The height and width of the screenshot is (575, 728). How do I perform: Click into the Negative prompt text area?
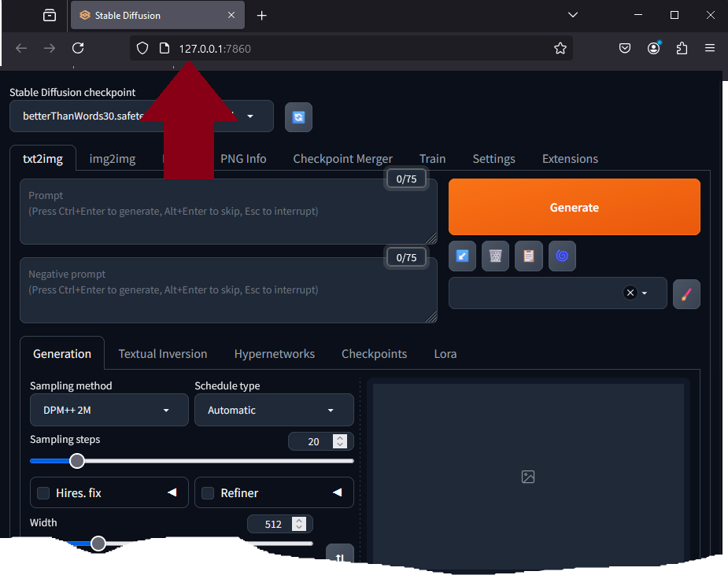tap(228, 290)
